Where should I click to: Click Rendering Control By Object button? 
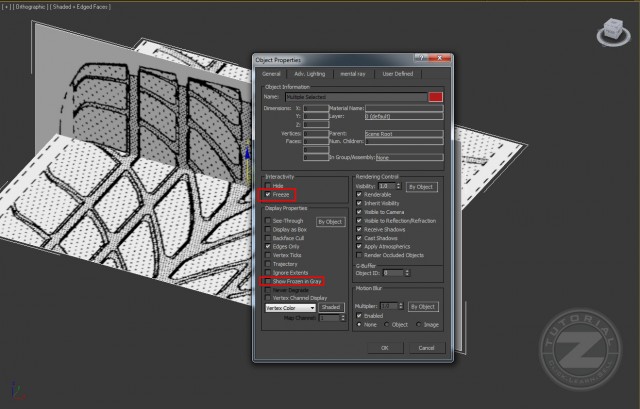(421, 187)
